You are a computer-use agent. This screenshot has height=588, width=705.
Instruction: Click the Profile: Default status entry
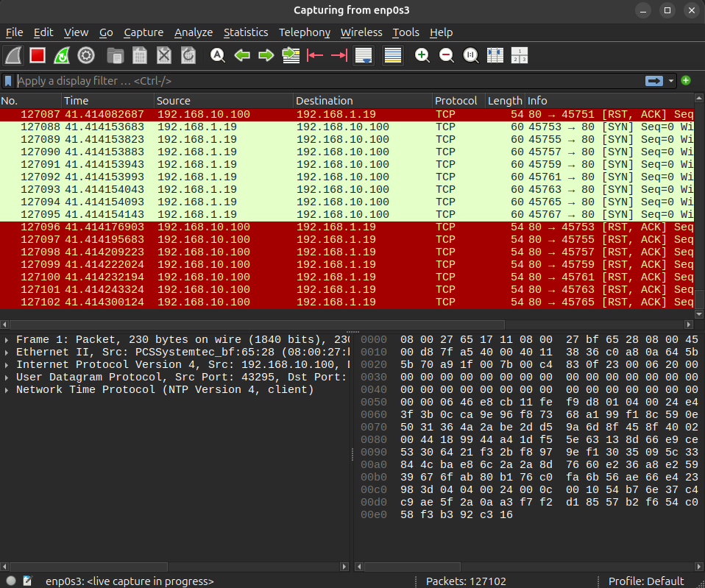click(x=646, y=581)
